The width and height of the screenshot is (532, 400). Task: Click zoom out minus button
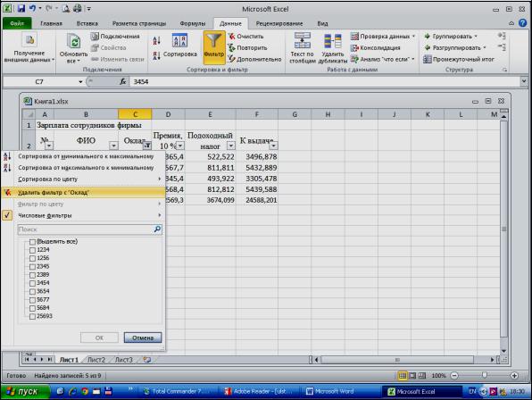(x=454, y=376)
